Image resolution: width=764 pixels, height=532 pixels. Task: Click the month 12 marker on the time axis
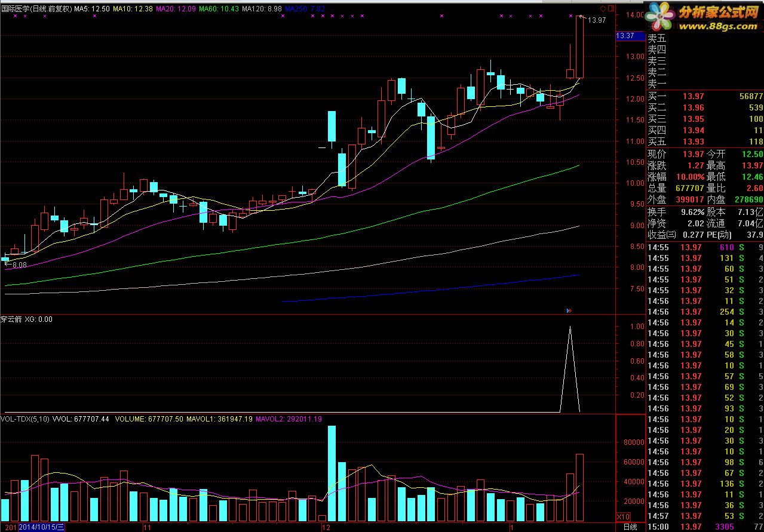(326, 527)
